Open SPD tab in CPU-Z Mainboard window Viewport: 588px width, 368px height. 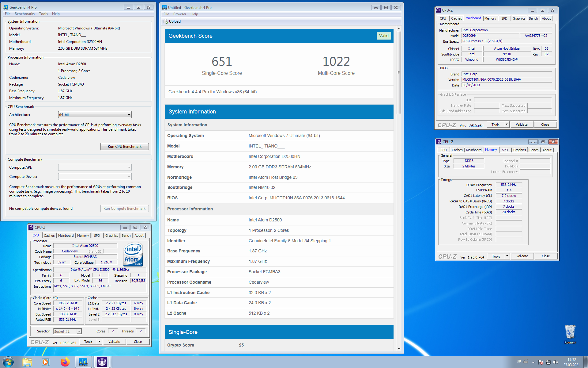point(504,18)
